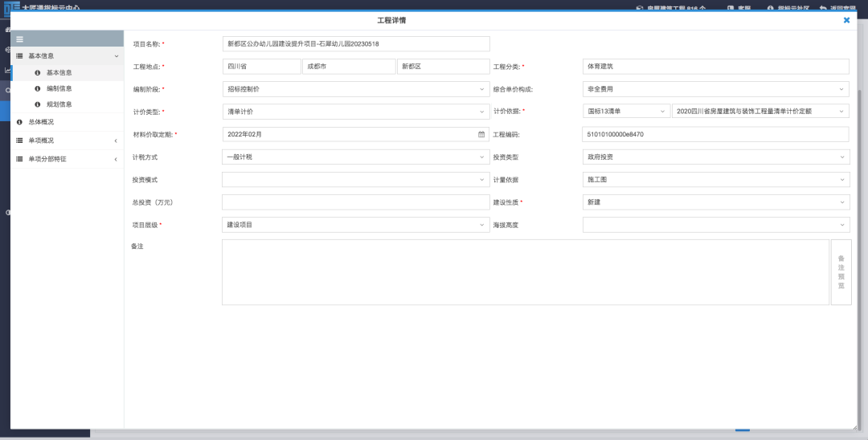Close the 工程详情 dialog with X
Screen dimensions: 868x440
point(846,20)
